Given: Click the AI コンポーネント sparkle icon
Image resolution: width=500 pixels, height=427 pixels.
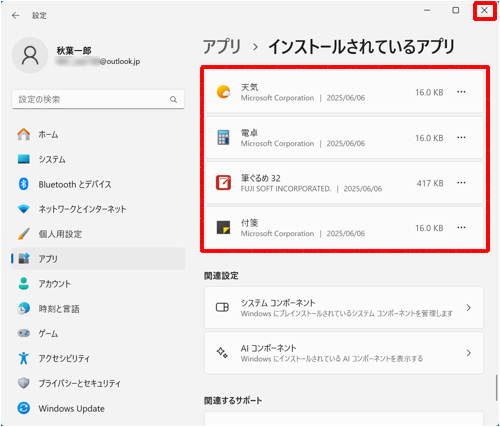Looking at the screenshot, I should click(222, 353).
